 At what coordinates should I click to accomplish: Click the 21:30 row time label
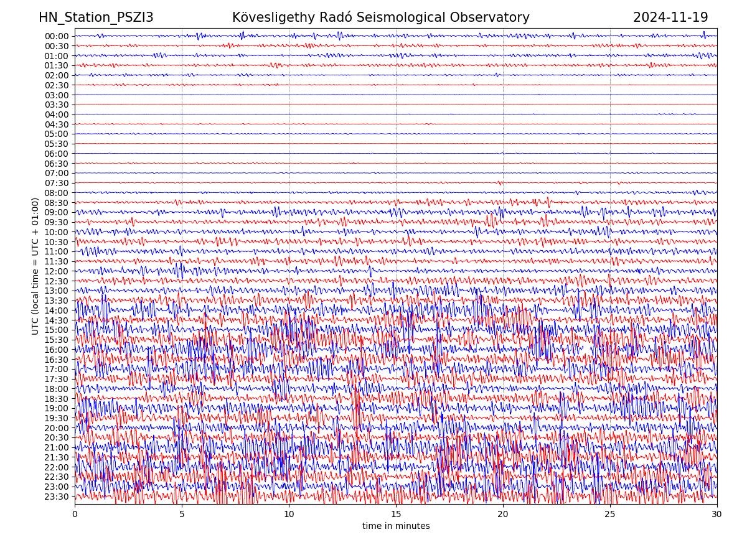57,457
